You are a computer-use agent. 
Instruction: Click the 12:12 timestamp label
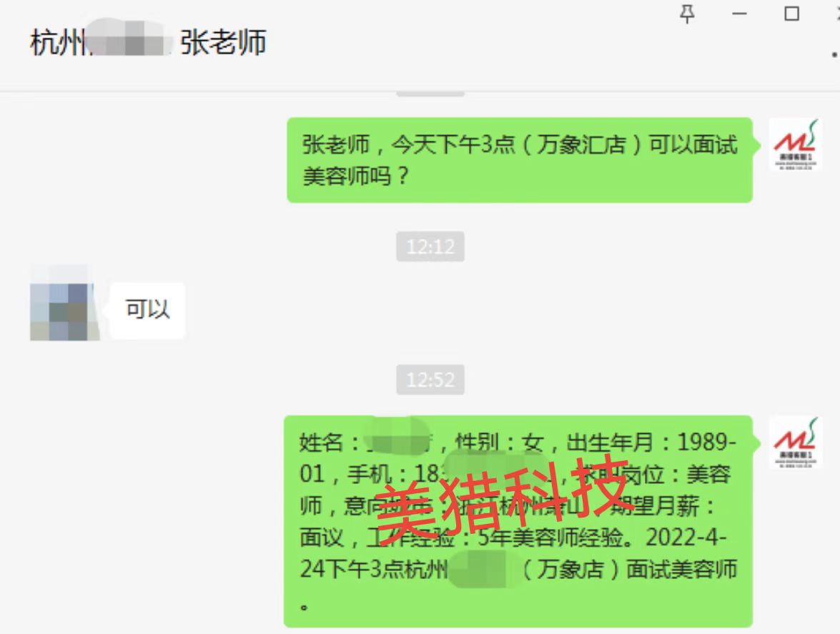point(430,247)
